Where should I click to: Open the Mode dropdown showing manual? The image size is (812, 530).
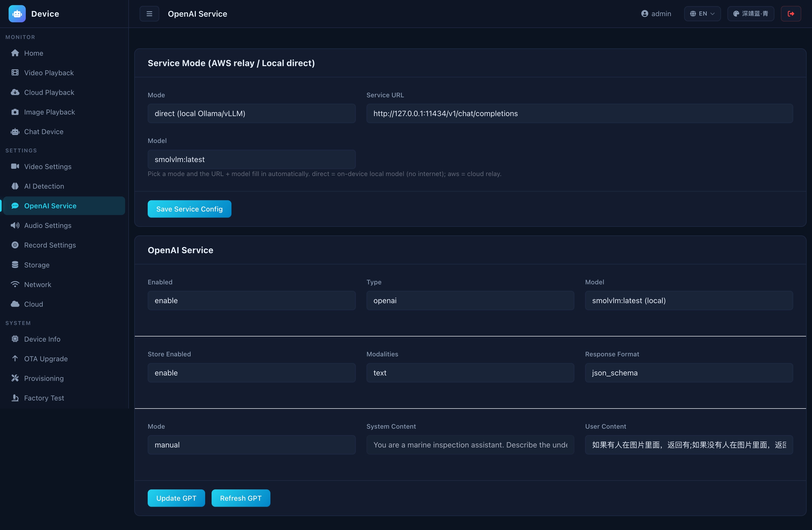(251, 445)
